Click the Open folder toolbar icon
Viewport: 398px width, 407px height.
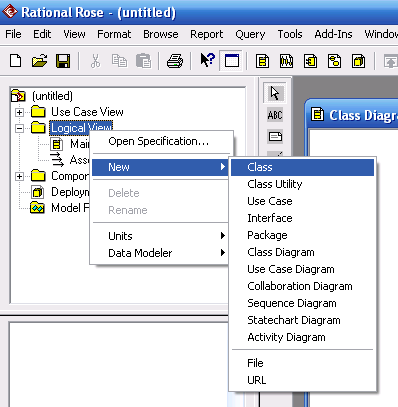coord(40,61)
